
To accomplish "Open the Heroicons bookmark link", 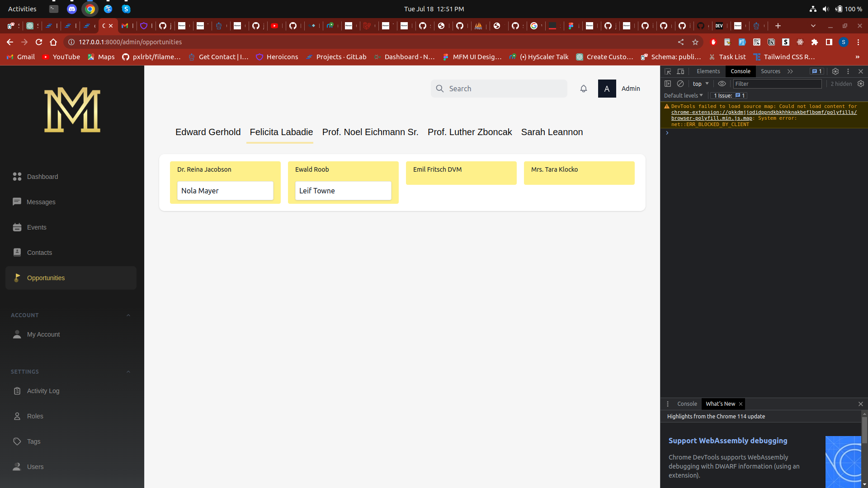I will click(x=277, y=57).
